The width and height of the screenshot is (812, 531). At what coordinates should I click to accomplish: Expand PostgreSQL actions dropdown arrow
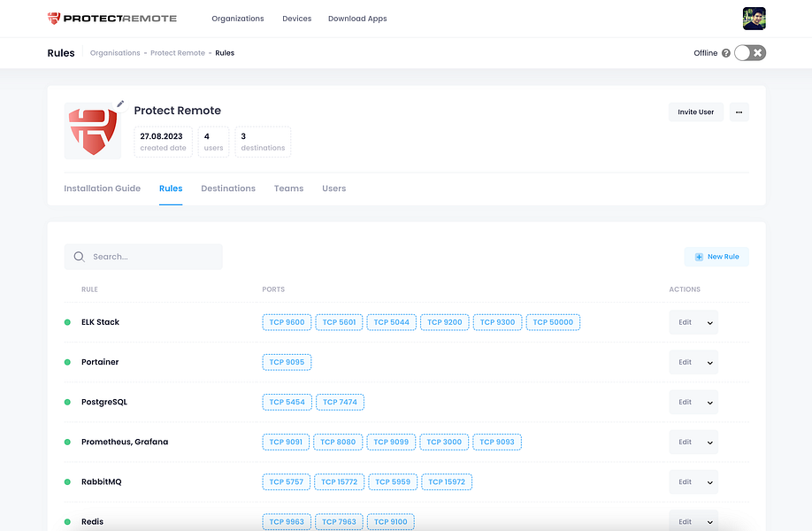(x=710, y=403)
